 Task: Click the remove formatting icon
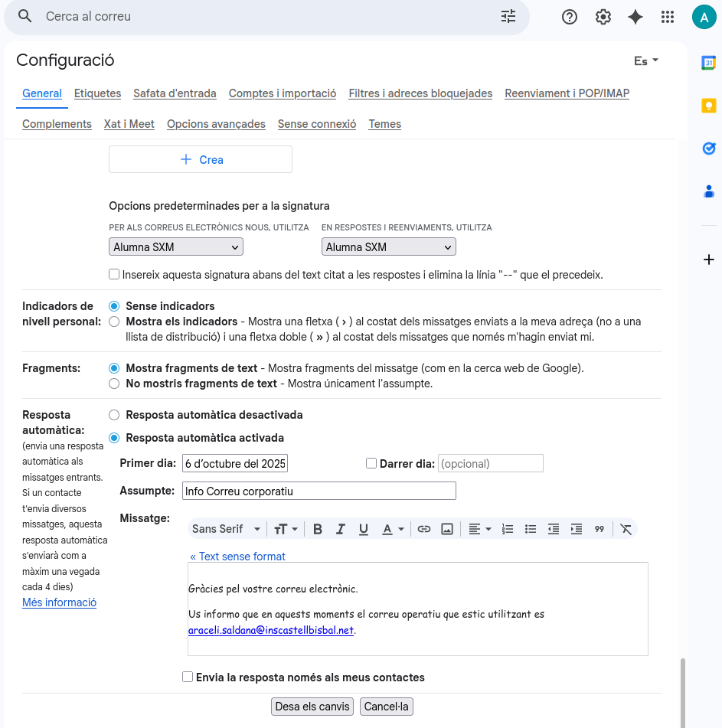pyautogui.click(x=626, y=529)
